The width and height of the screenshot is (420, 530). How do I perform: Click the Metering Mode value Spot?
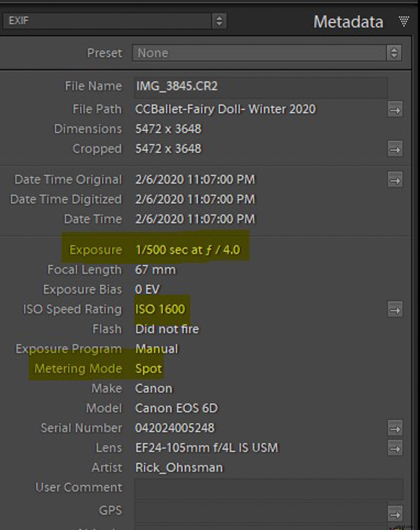(x=148, y=369)
